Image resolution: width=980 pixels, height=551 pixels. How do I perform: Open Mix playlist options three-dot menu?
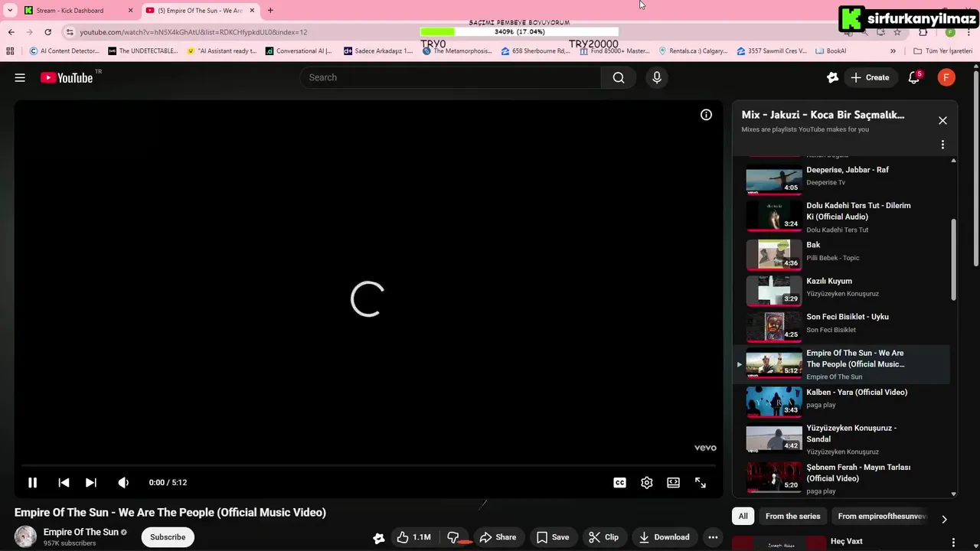click(942, 145)
